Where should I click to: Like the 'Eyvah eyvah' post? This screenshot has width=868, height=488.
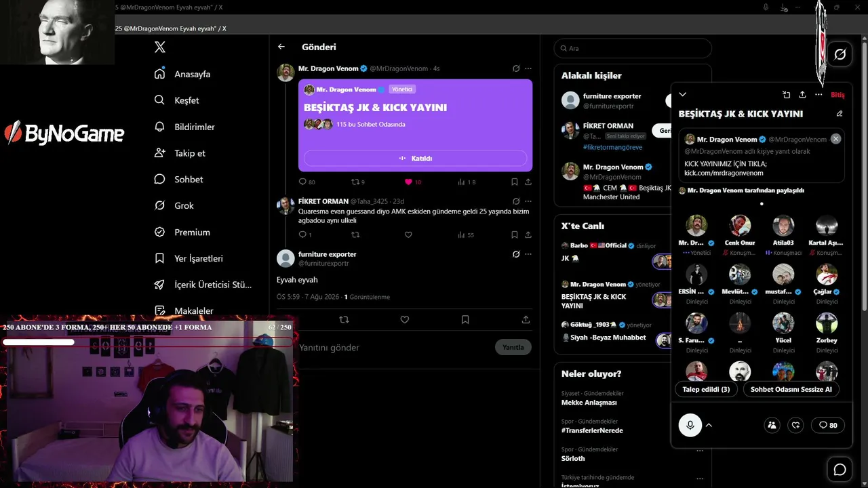pos(405,319)
